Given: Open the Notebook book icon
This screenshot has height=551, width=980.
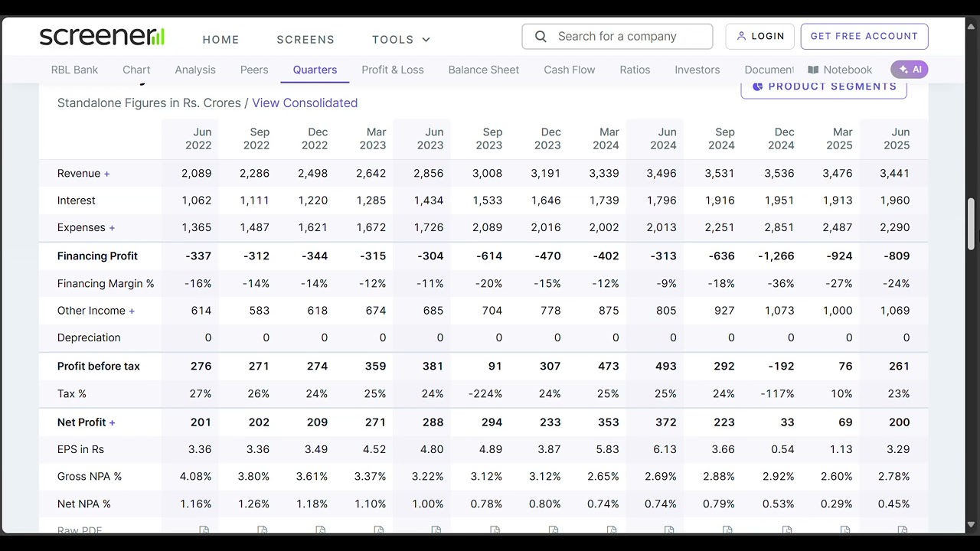Looking at the screenshot, I should tap(813, 70).
